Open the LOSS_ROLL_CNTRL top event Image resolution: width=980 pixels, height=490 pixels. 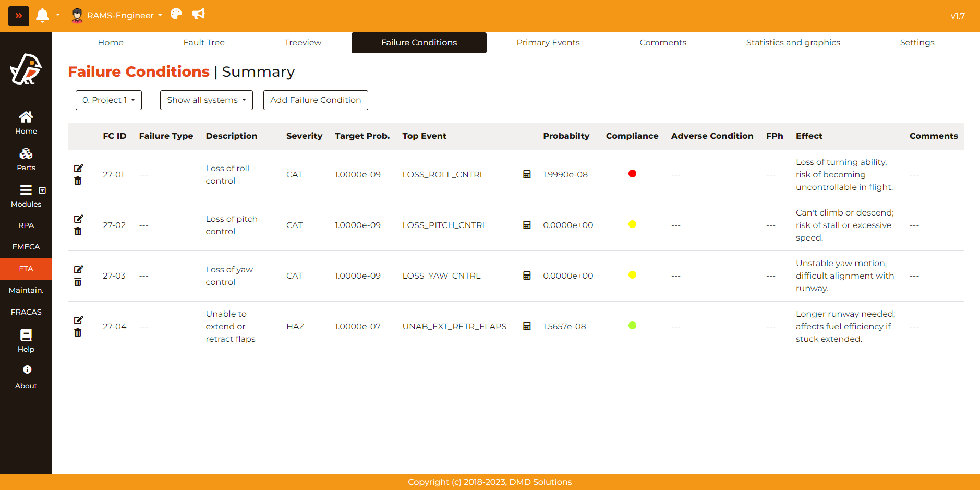(443, 175)
